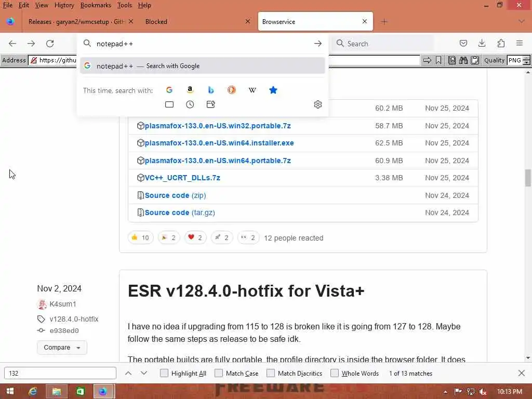This screenshot has width=532, height=399.
Task: Click Browservice clipboard icon
Action: pos(475,60)
